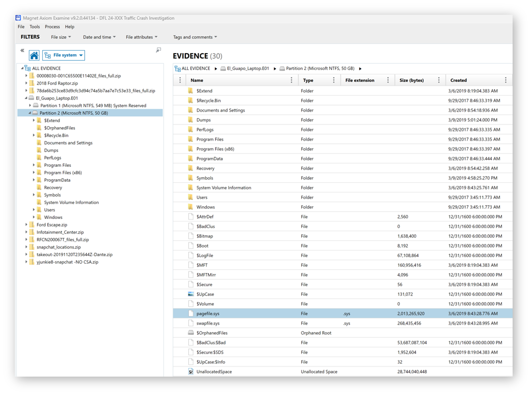
Task: Select Infotainment_Center.zip in the tree
Action: (x=60, y=232)
